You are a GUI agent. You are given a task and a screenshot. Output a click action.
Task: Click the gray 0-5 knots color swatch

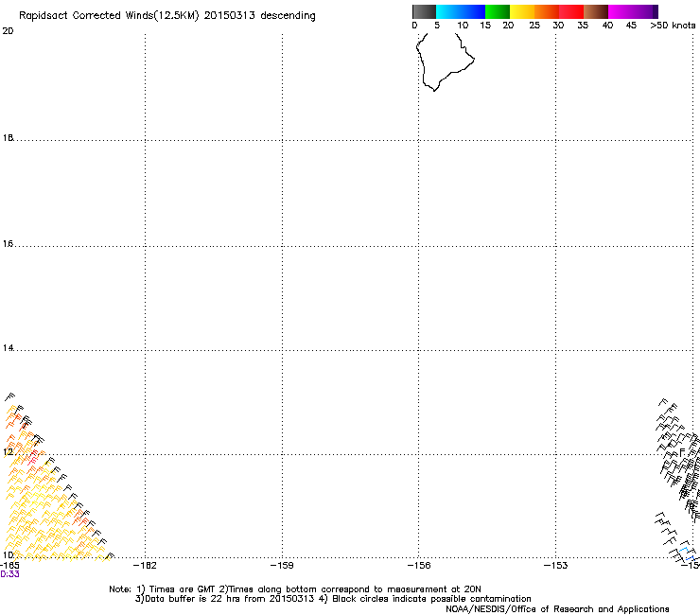tap(424, 11)
